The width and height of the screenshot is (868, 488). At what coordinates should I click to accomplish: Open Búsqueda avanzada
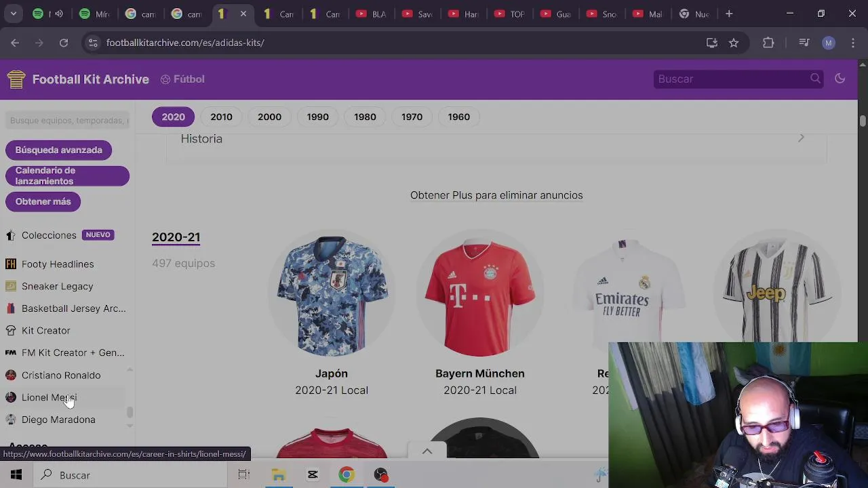click(58, 150)
